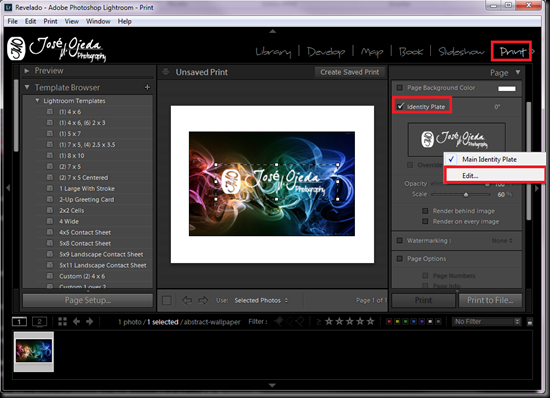Screen dimensions: 550x398
Task: Hide bottom filmstrip arrow
Action: coord(272,385)
